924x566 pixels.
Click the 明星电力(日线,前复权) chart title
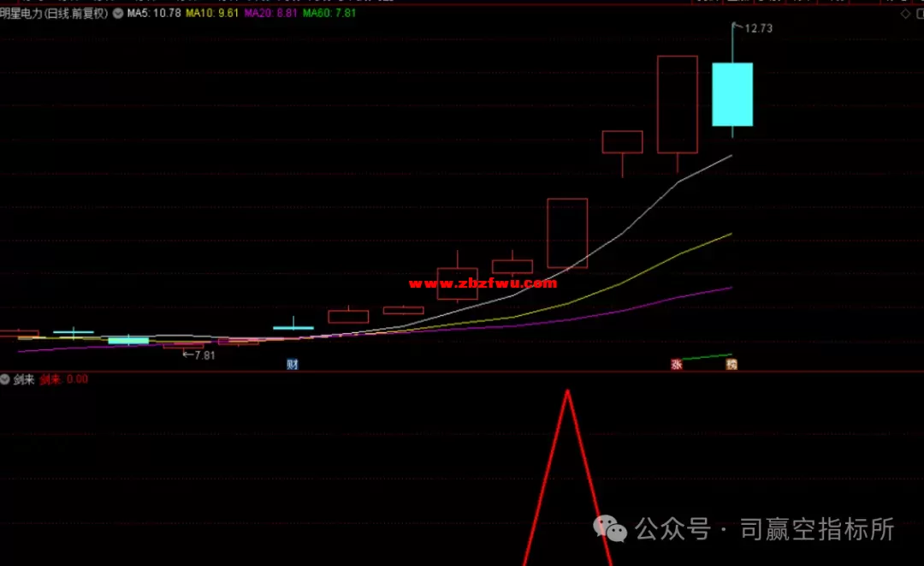click(x=54, y=13)
